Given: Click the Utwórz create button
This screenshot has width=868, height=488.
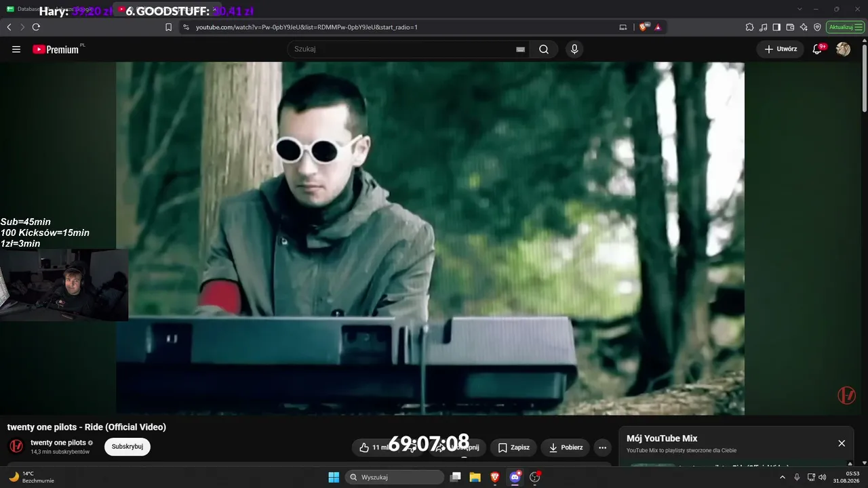Looking at the screenshot, I should [780, 49].
